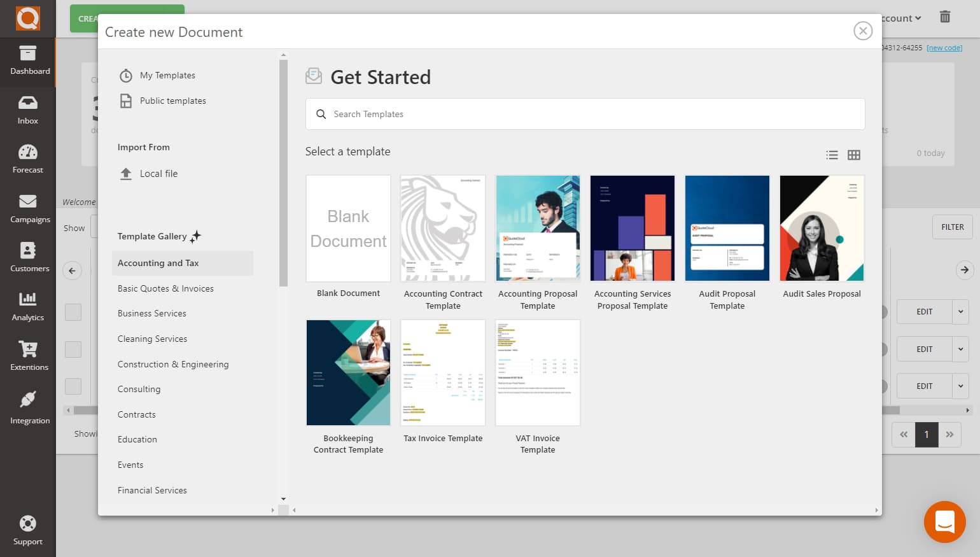Click the new code link
980x557 pixels.
coord(944,48)
